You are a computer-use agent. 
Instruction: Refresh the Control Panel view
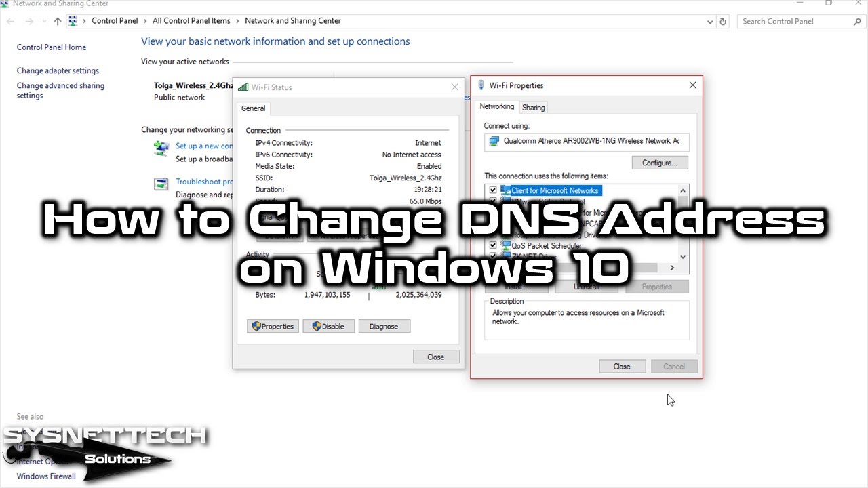(723, 21)
